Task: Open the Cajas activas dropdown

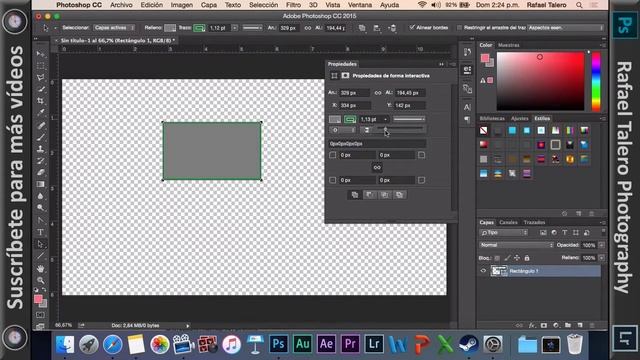Action: 114,28
